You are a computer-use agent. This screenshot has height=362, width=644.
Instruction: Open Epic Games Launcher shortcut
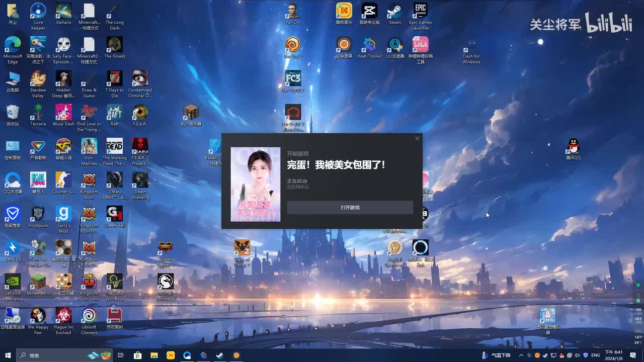click(420, 17)
